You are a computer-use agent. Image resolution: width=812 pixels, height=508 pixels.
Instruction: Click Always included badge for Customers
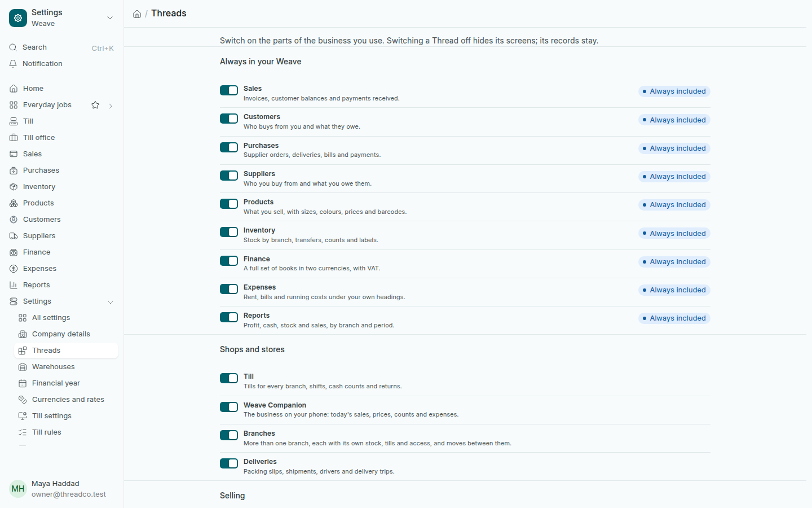(x=674, y=120)
